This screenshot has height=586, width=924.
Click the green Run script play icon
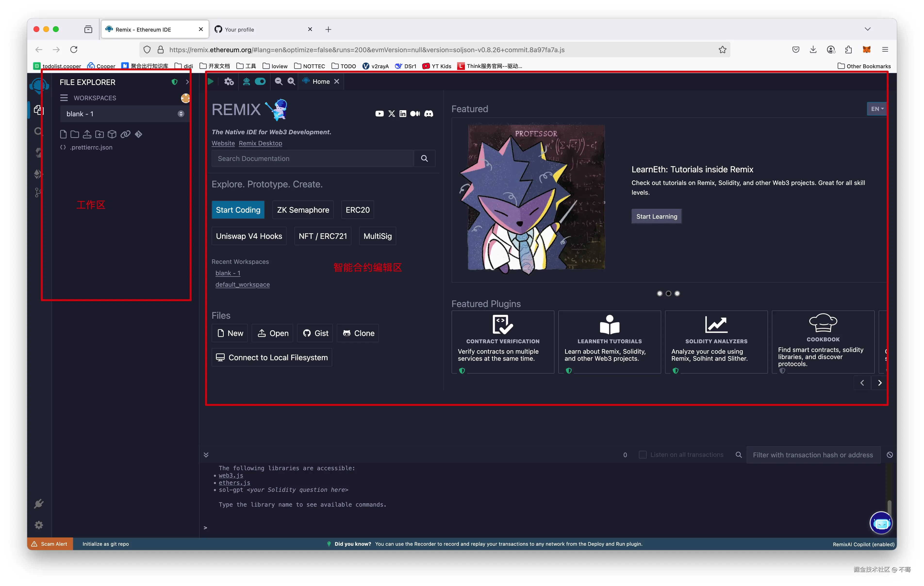[x=210, y=81]
